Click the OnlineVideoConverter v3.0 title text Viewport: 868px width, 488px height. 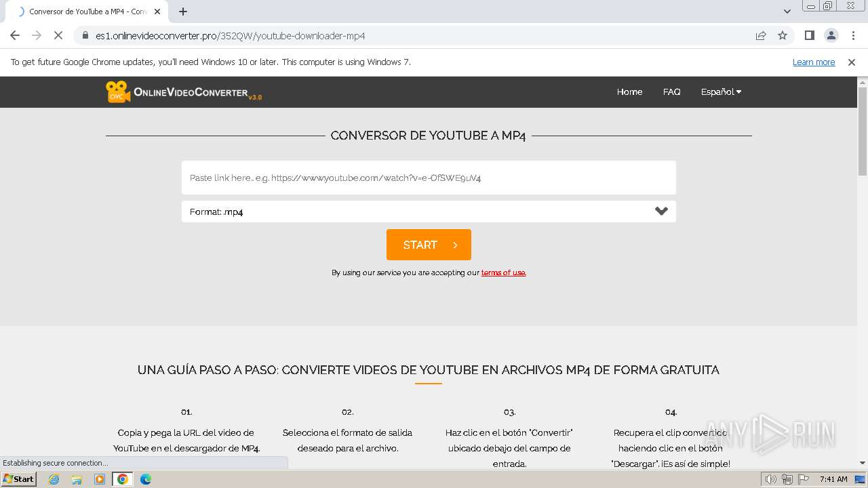click(197, 93)
